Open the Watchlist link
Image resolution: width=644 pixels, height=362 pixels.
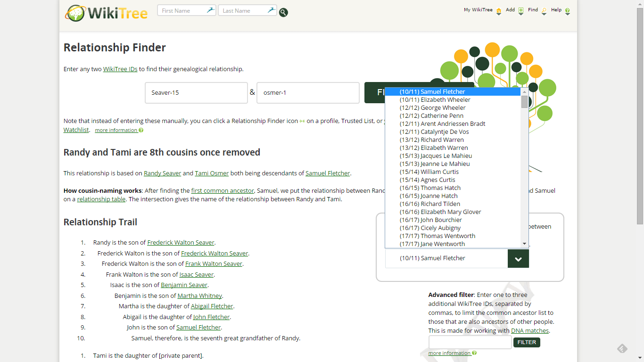click(76, 130)
